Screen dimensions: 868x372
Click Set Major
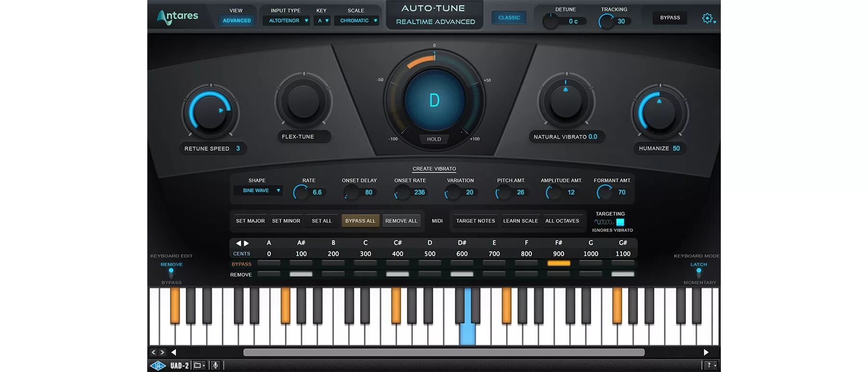click(x=250, y=221)
